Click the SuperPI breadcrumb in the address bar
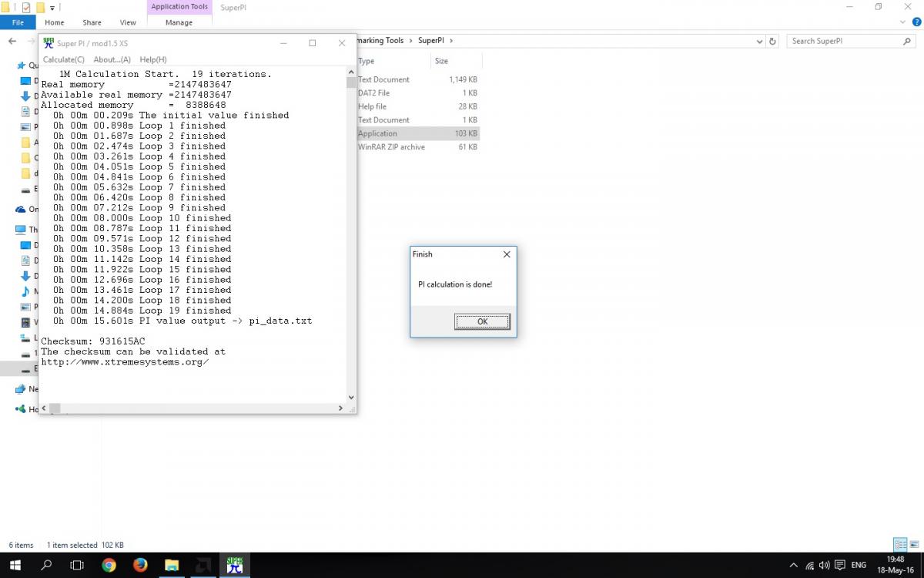Screen dimensions: 924x578 (431, 41)
